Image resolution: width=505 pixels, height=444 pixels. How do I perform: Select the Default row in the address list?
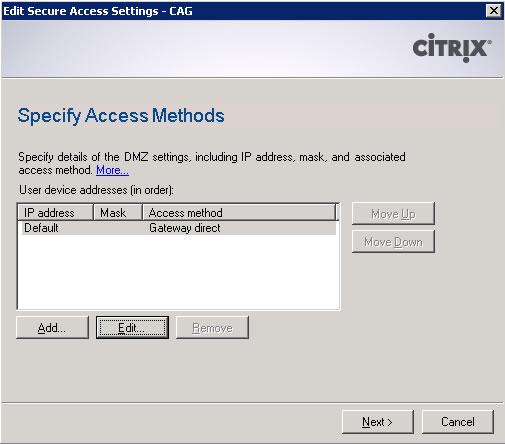(x=179, y=228)
